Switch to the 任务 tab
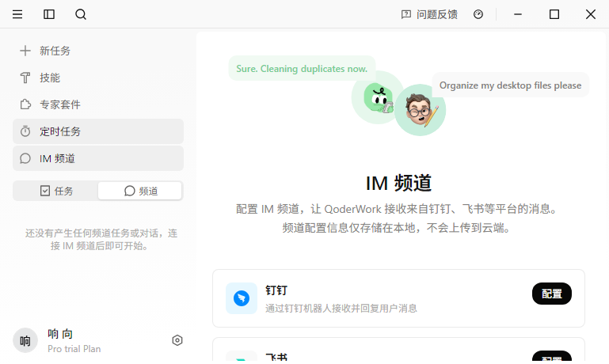This screenshot has height=364, width=609. [x=56, y=191]
